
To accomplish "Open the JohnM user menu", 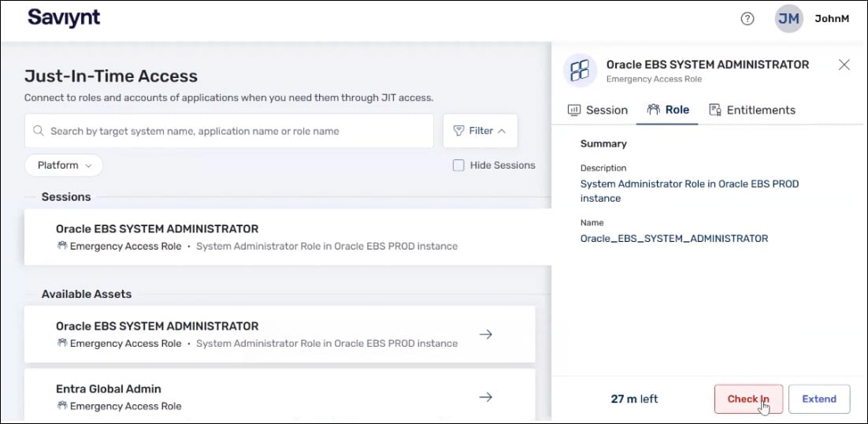I will [x=831, y=19].
